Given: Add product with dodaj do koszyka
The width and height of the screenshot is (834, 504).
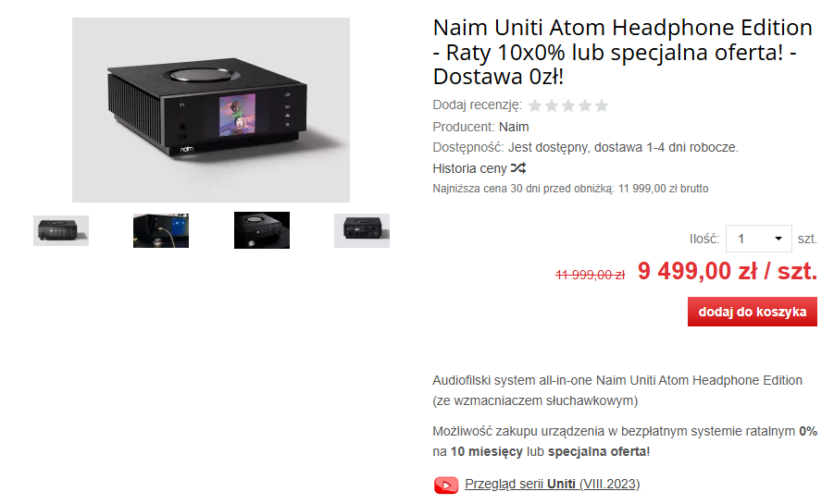Looking at the screenshot, I should [x=753, y=312].
